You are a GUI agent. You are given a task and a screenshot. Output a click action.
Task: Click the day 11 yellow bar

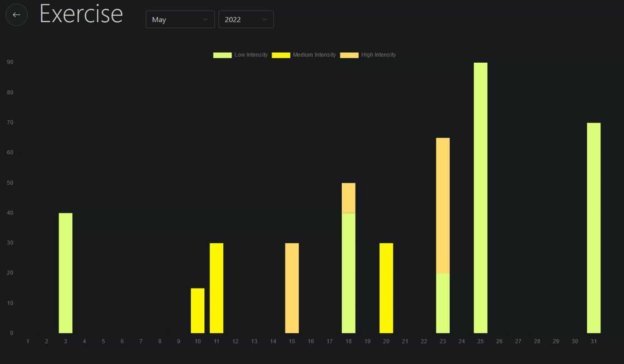216,288
